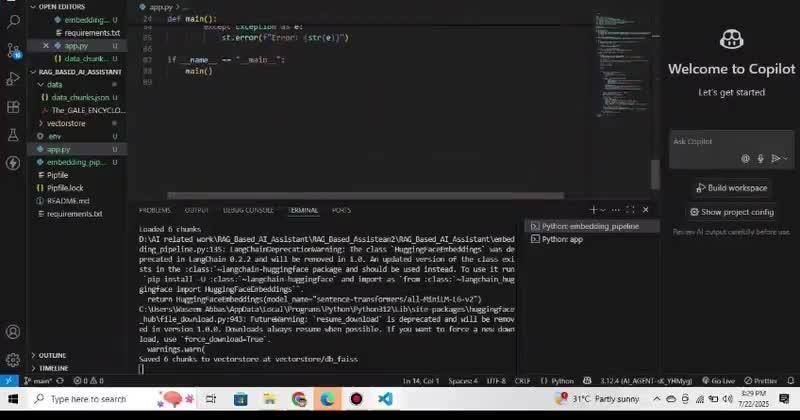
Task: Open the Manage gear menu
Action: pyautogui.click(x=13, y=360)
